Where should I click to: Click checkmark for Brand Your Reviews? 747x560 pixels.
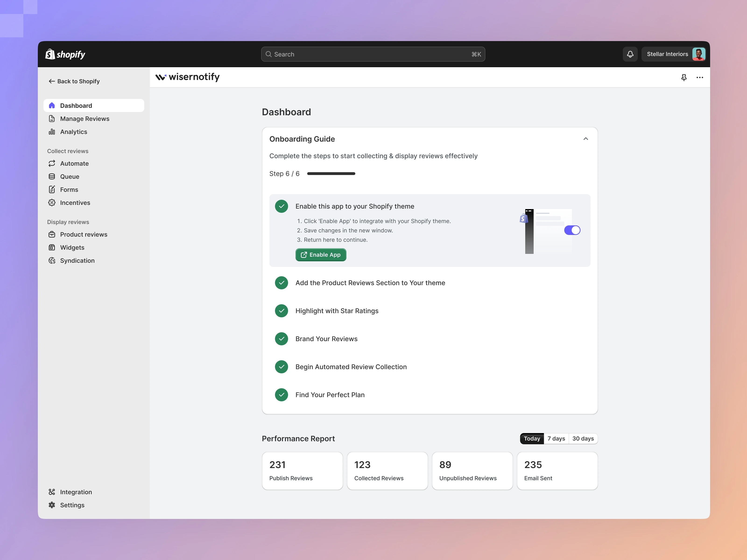point(281,339)
